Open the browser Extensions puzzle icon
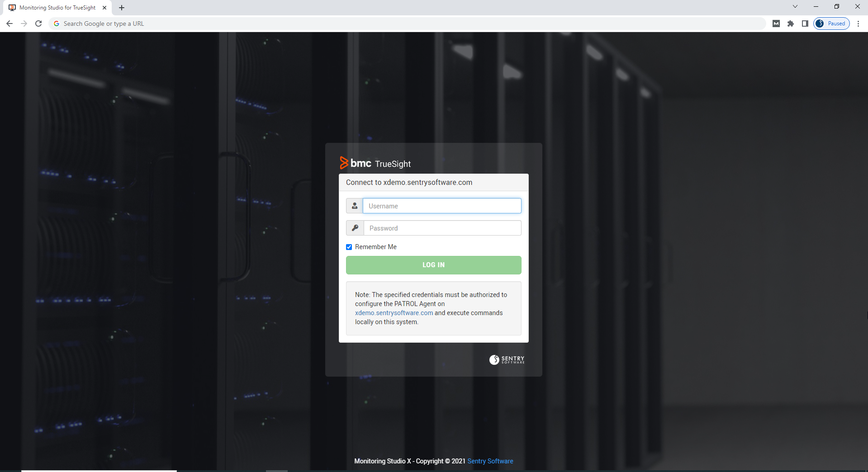 click(791, 23)
